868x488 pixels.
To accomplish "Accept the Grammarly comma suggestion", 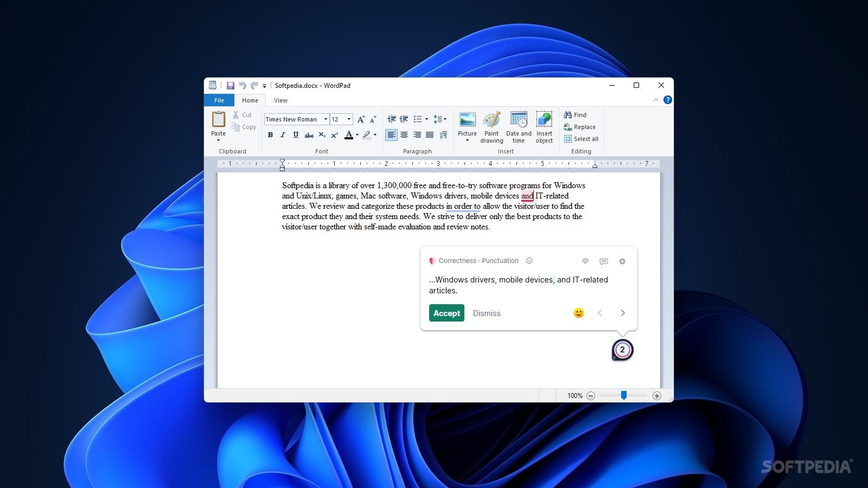I will pyautogui.click(x=446, y=313).
